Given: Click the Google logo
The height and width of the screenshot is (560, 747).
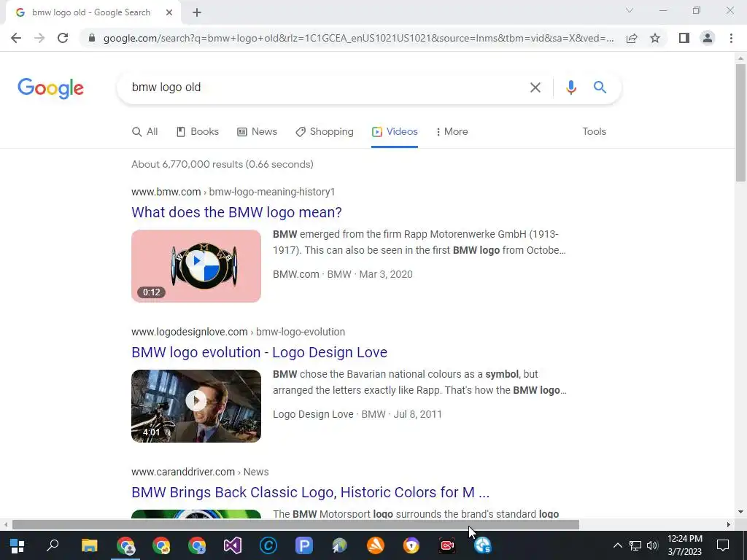Looking at the screenshot, I should click(x=50, y=88).
